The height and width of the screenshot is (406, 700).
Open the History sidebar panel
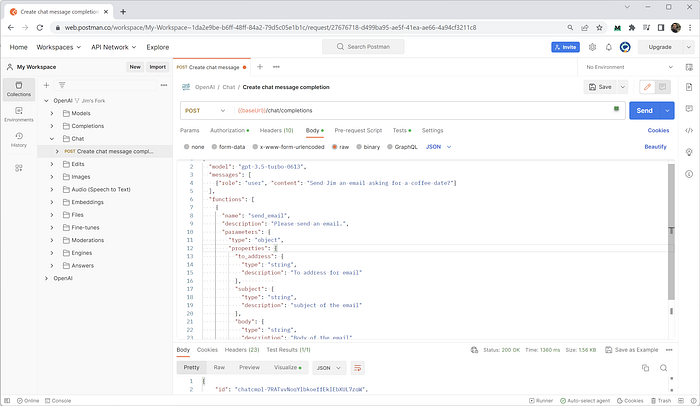tap(19, 140)
